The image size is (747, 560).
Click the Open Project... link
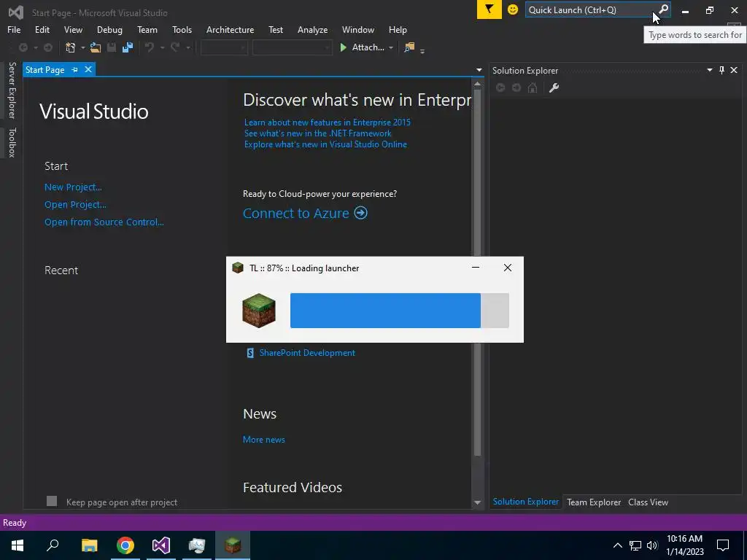pyautogui.click(x=75, y=205)
